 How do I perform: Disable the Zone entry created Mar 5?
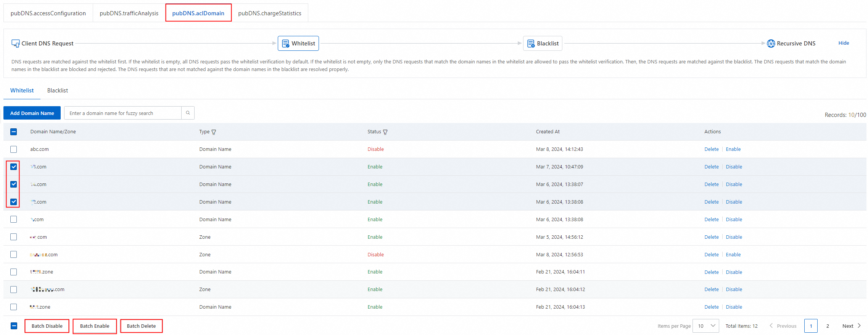pos(734,237)
